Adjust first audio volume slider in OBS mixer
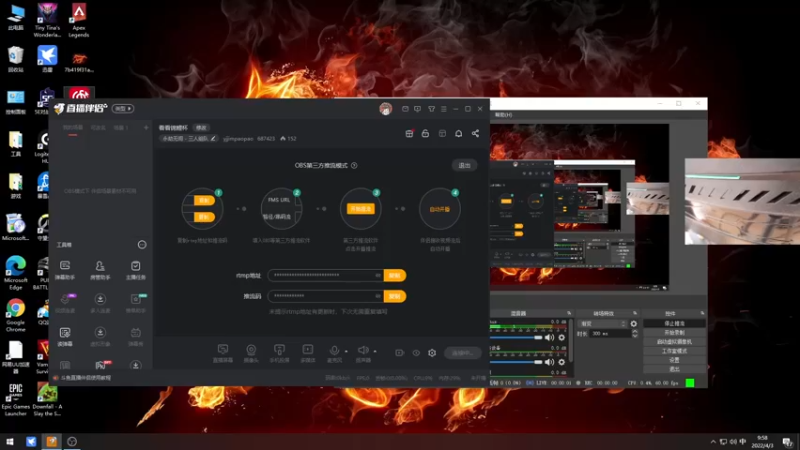The image size is (800, 450). (x=516, y=337)
